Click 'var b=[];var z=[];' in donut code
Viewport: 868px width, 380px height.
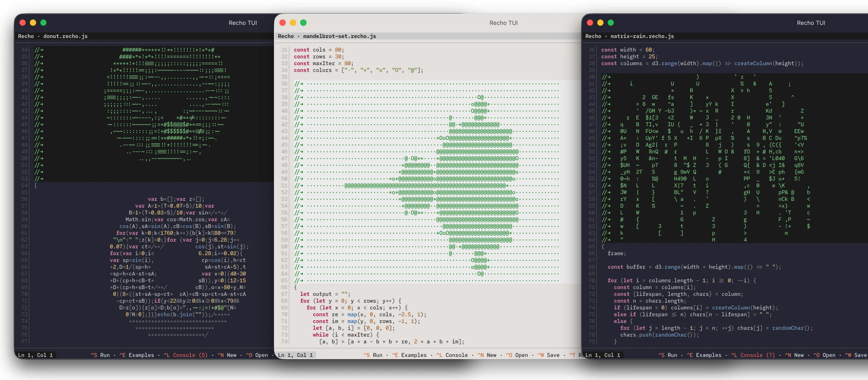coord(176,199)
